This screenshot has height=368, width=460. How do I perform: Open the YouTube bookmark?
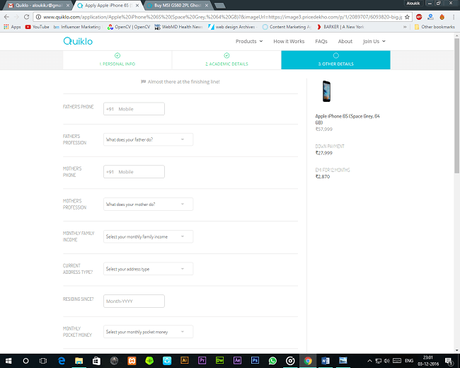coord(37,27)
